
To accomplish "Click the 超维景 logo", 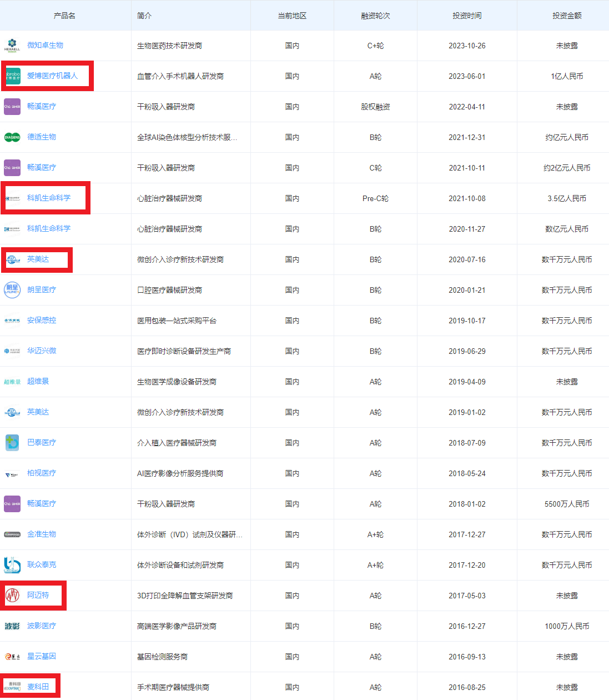I will click(x=12, y=382).
